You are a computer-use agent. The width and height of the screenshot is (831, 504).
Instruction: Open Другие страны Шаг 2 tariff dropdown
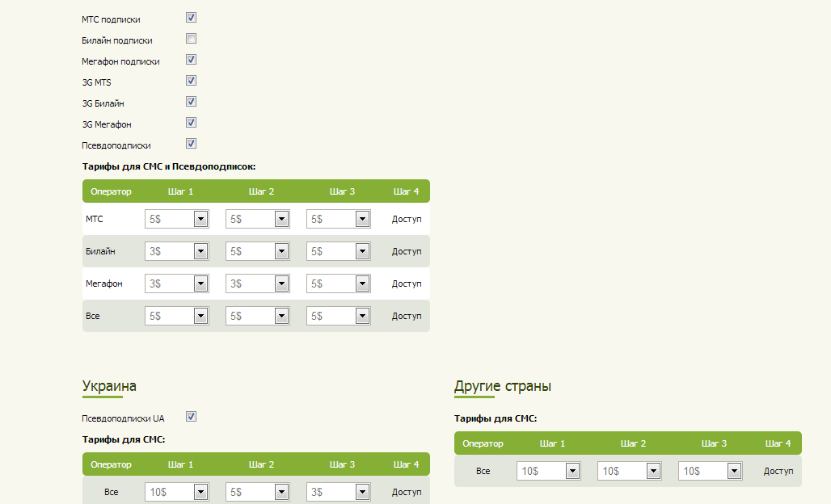pyautogui.click(x=630, y=471)
